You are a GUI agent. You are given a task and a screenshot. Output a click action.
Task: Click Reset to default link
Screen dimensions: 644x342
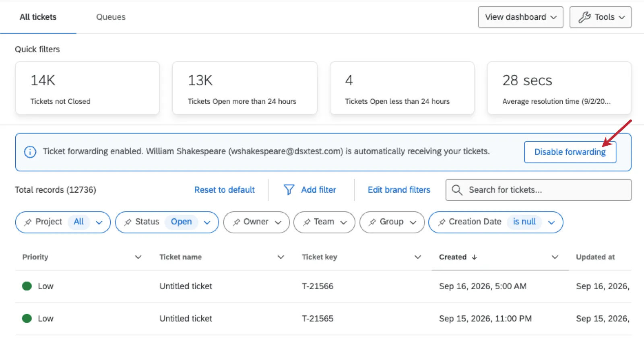(224, 190)
